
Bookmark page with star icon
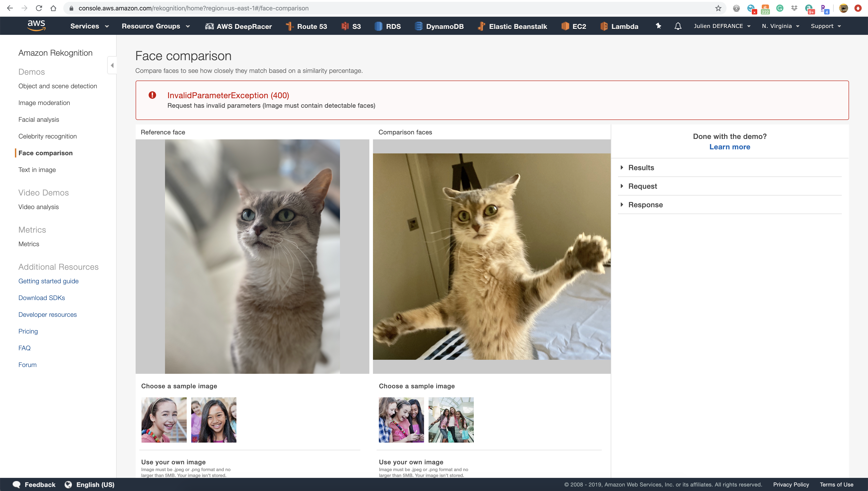point(718,8)
